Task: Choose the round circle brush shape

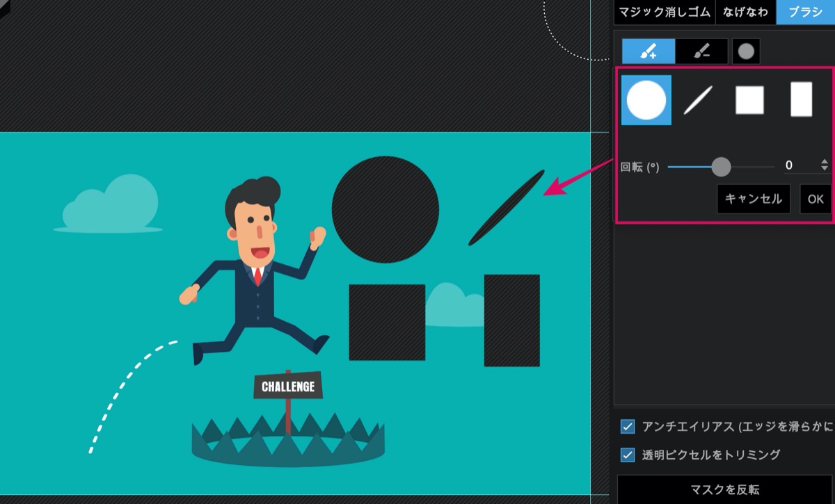Action: point(646,100)
